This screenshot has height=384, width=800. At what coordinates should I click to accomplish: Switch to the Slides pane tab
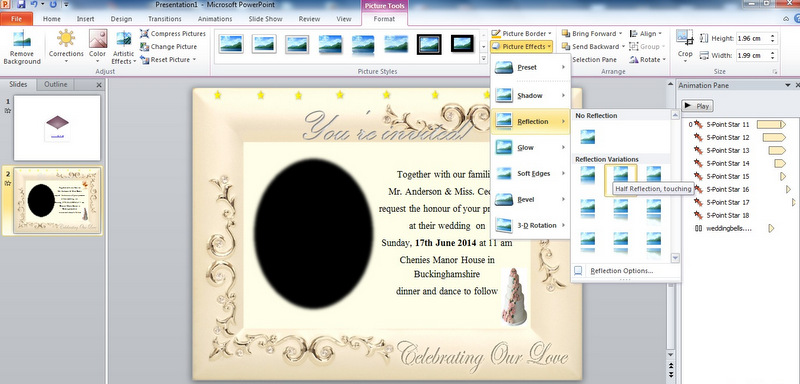[18, 85]
